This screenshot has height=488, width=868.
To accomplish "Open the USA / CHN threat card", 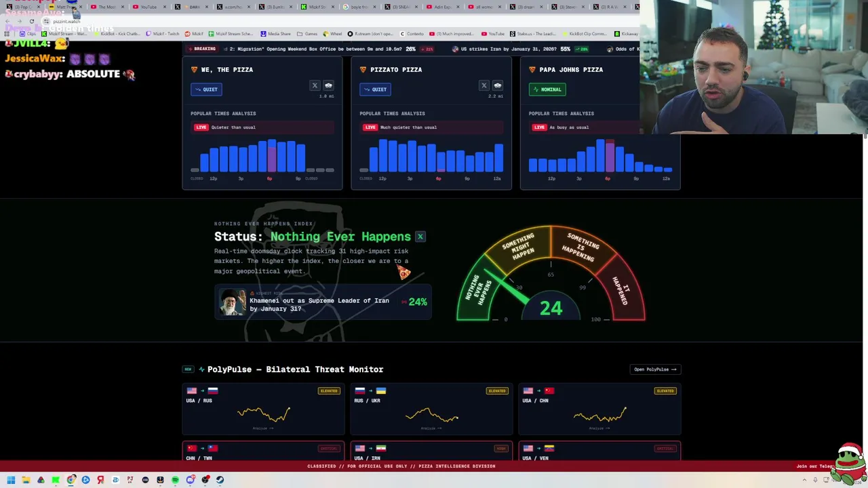I will pos(599,409).
